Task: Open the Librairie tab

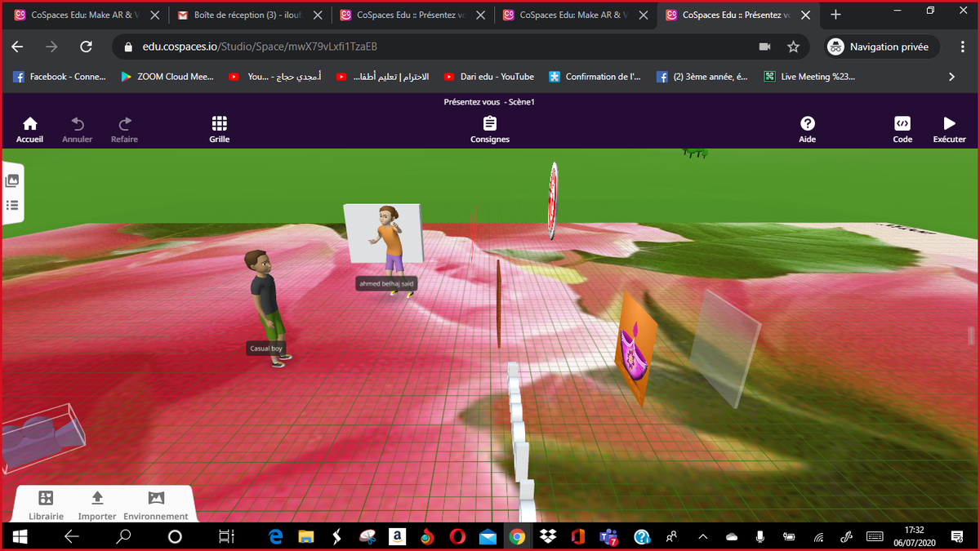Action: (46, 505)
